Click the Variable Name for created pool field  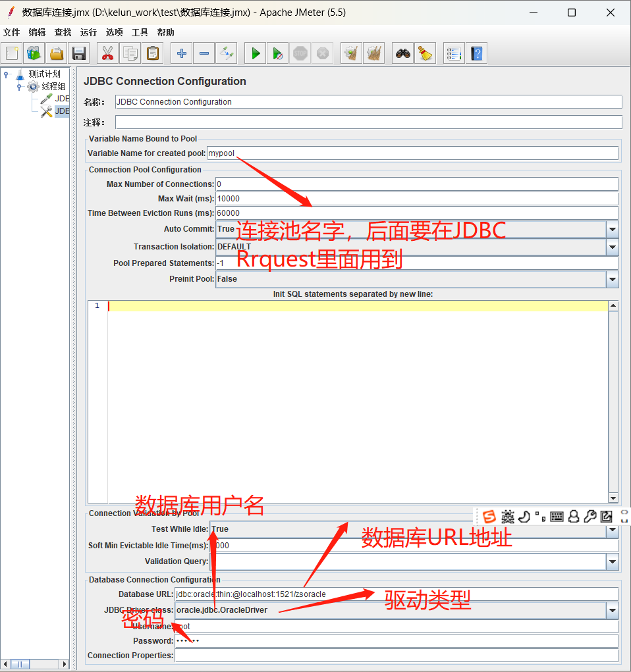[412, 153]
